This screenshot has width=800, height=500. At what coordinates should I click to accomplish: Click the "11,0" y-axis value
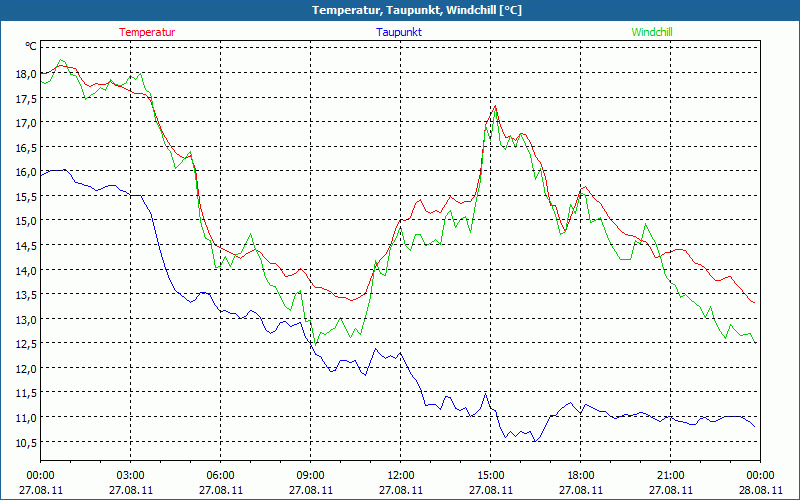coord(26,418)
